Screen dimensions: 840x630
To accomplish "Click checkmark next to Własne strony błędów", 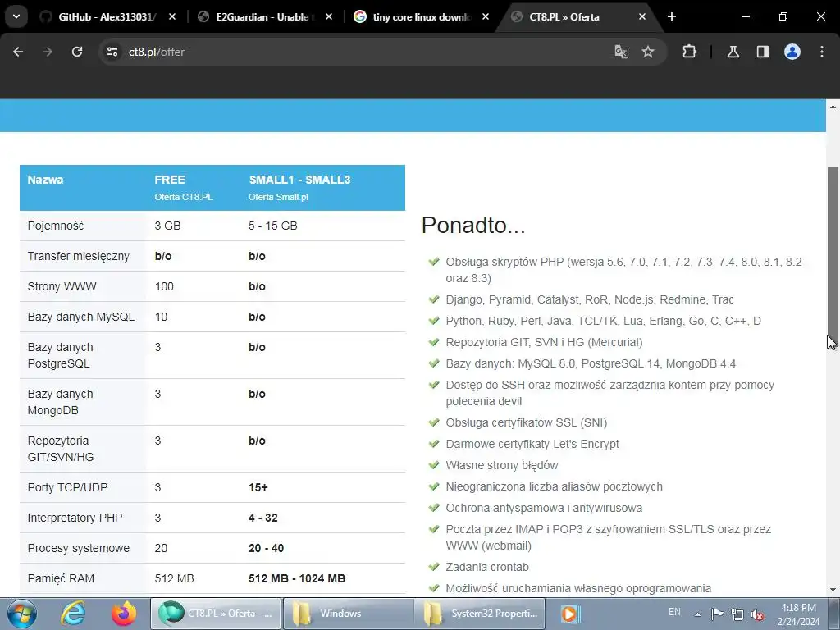I will pyautogui.click(x=434, y=465).
